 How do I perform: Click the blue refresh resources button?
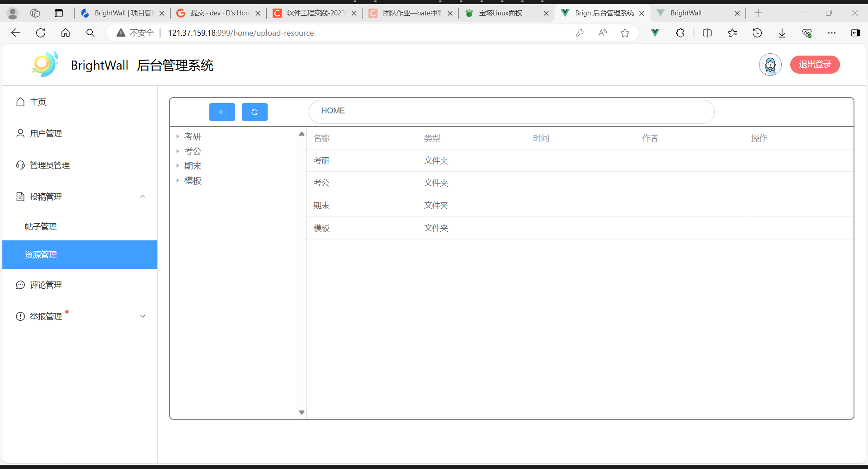click(x=255, y=112)
